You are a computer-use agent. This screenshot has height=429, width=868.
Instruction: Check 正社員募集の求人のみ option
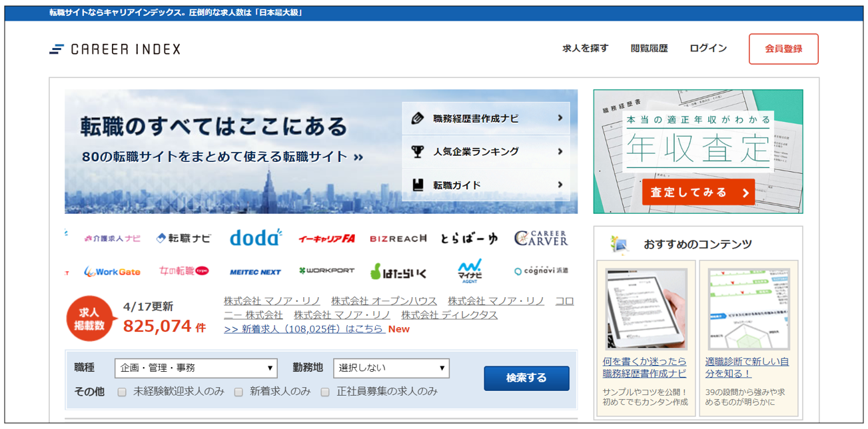pos(325,392)
